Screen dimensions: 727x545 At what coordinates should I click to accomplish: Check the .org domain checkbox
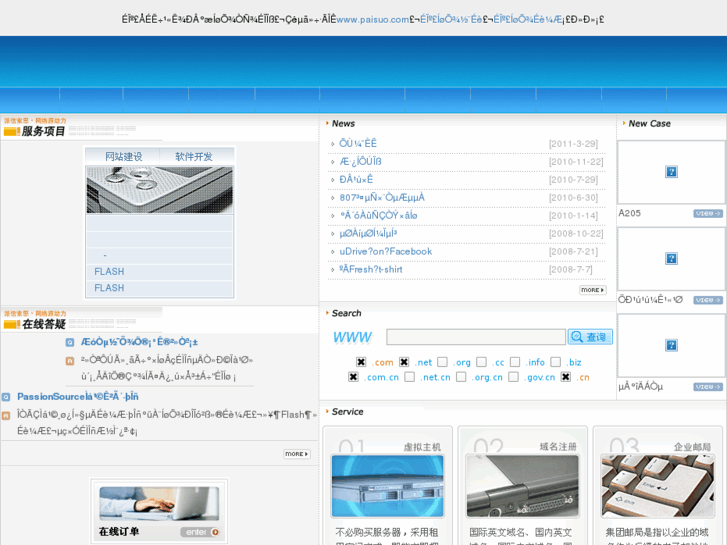442,362
